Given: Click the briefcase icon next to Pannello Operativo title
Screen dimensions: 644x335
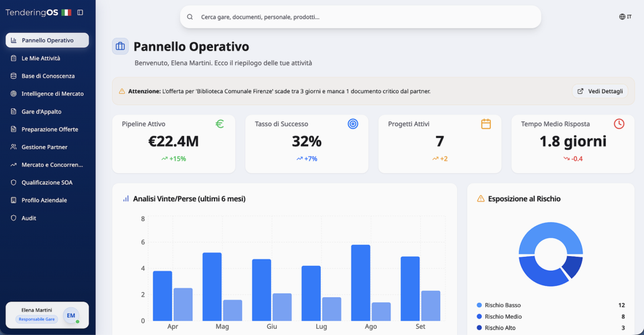Looking at the screenshot, I should pos(120,47).
